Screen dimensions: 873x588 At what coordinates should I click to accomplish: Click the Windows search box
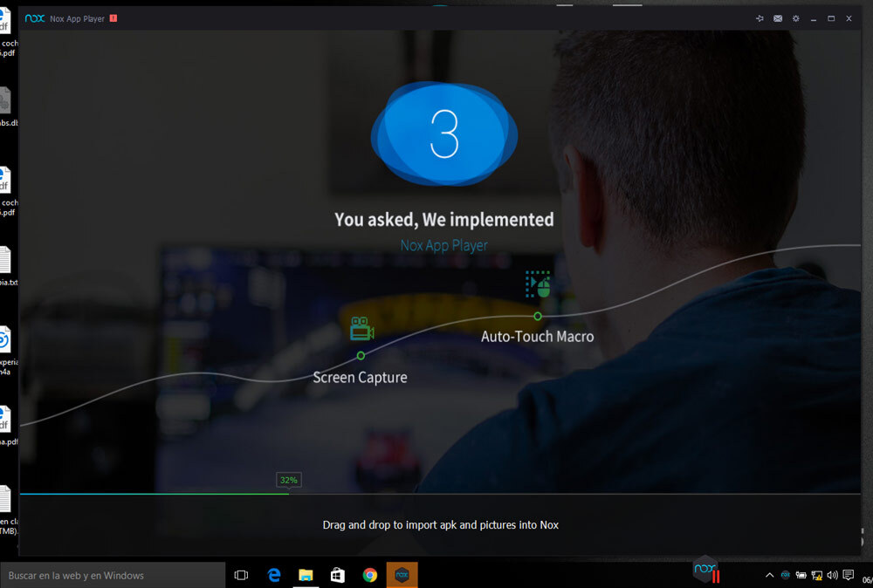click(113, 575)
